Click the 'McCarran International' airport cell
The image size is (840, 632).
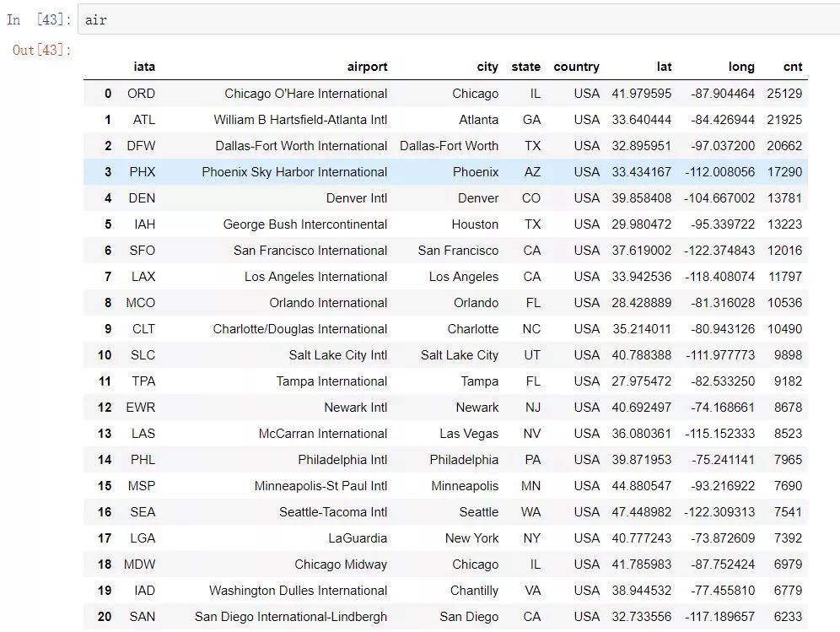(322, 434)
